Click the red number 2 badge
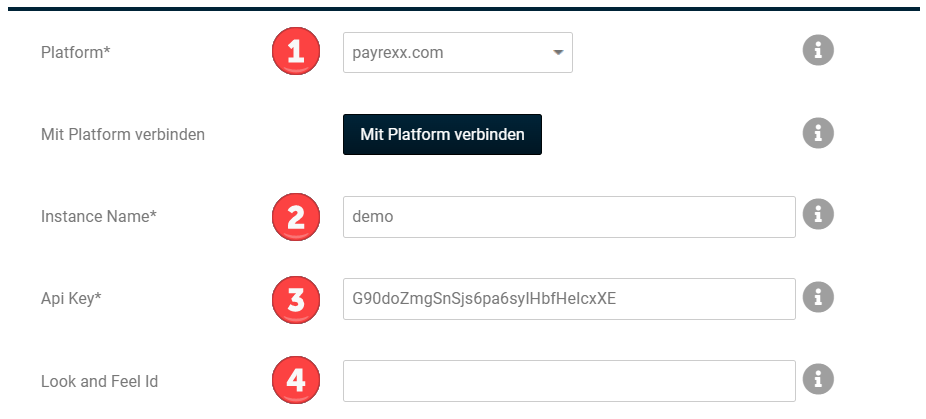 pyautogui.click(x=296, y=216)
